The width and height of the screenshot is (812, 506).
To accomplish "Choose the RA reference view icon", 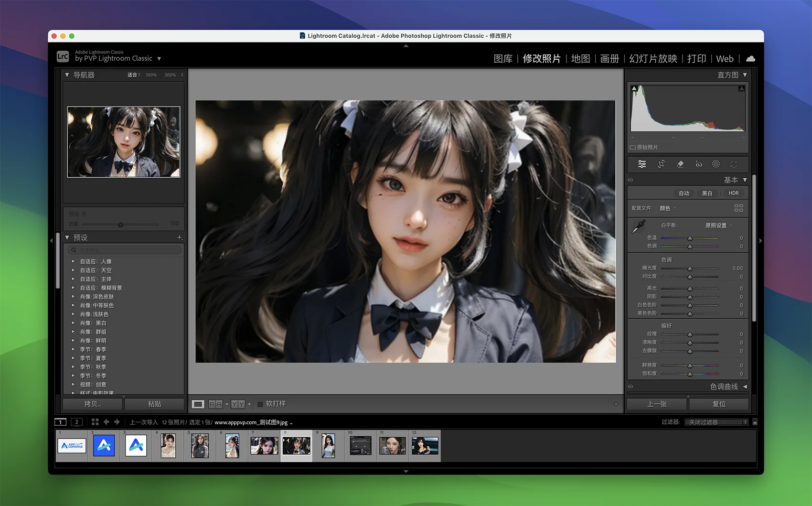I will (x=215, y=404).
